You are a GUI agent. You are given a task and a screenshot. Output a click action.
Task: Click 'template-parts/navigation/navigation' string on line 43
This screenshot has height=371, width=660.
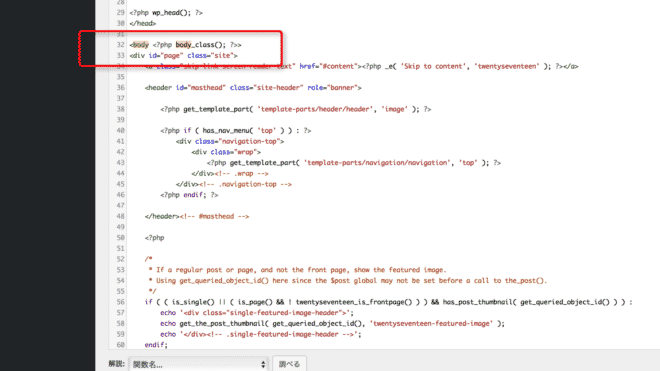click(378, 163)
